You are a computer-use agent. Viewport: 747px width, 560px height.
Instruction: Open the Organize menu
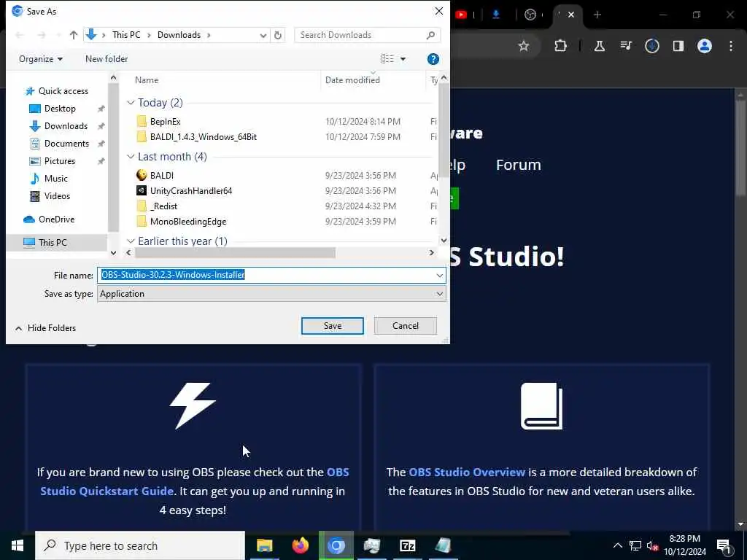point(41,59)
